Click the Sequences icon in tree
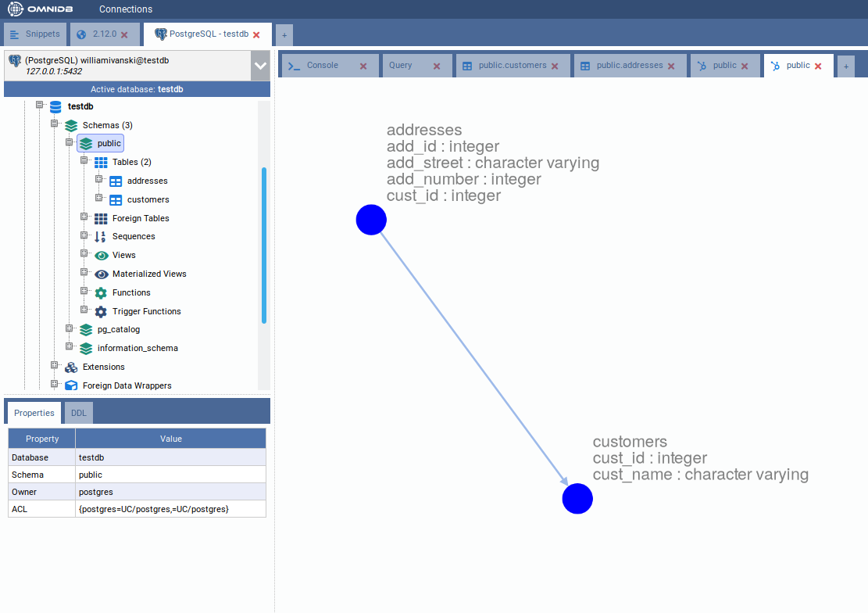 coord(101,237)
